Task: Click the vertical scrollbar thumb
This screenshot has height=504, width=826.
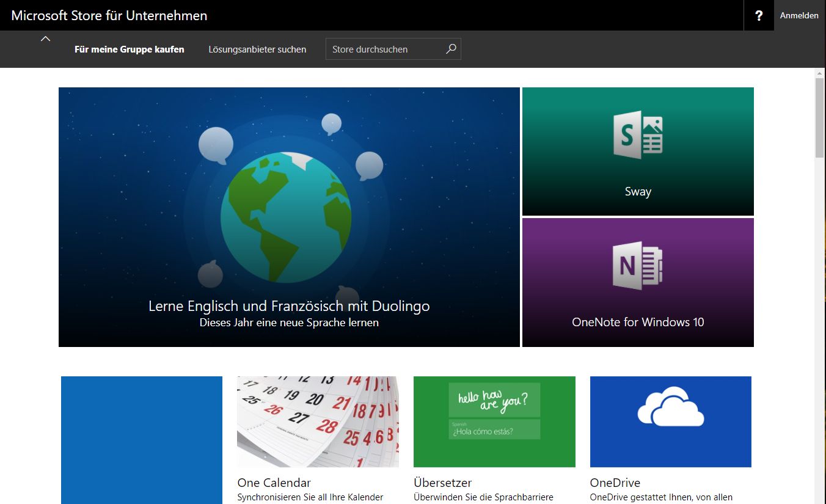Action: tap(820, 119)
